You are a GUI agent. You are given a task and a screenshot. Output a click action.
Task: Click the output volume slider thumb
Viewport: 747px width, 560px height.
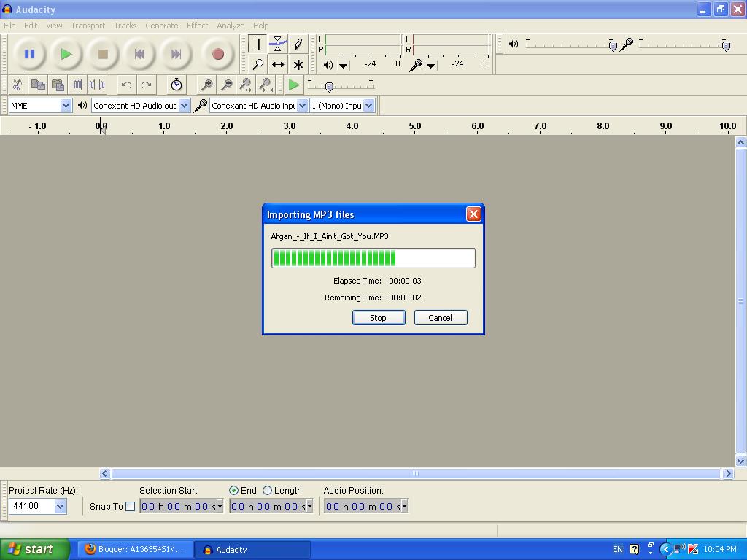coord(613,45)
